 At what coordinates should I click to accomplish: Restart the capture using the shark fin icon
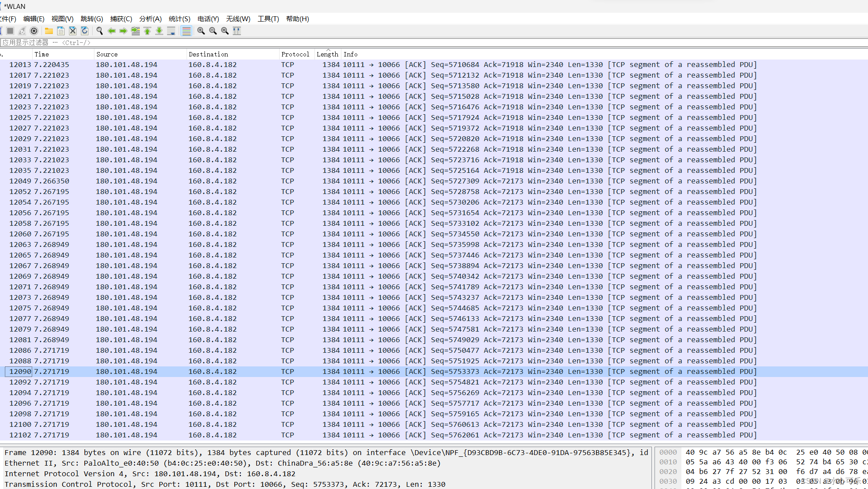pos(22,31)
